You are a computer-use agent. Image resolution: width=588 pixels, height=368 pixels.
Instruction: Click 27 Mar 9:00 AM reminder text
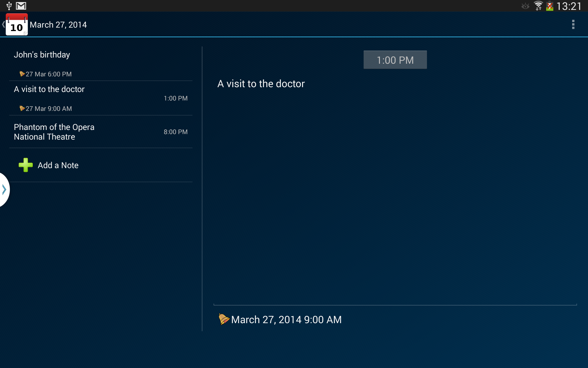(x=49, y=109)
